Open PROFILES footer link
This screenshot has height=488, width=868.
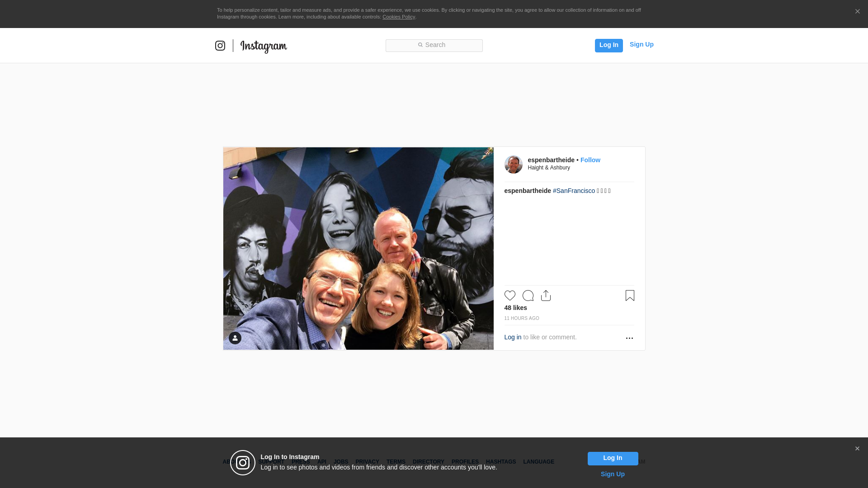click(x=465, y=462)
